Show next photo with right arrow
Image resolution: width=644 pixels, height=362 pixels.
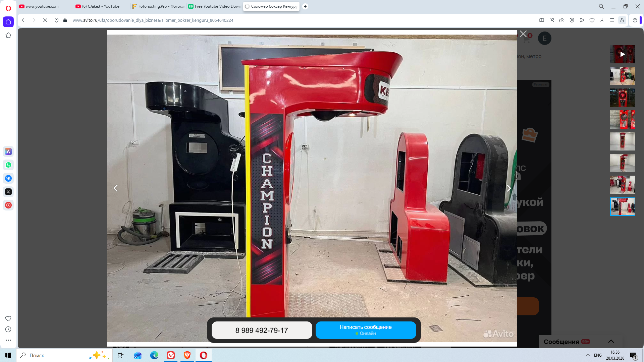(x=508, y=188)
